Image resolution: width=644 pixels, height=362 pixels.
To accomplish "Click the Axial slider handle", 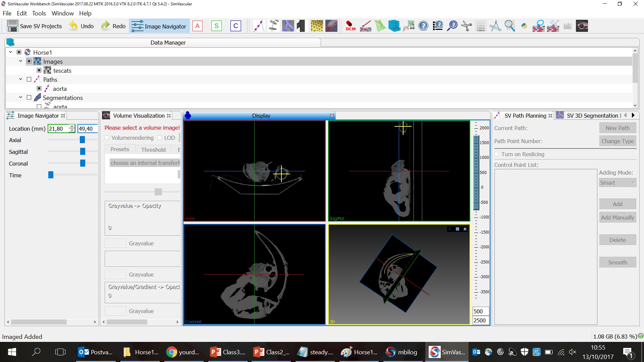I will pyautogui.click(x=83, y=140).
